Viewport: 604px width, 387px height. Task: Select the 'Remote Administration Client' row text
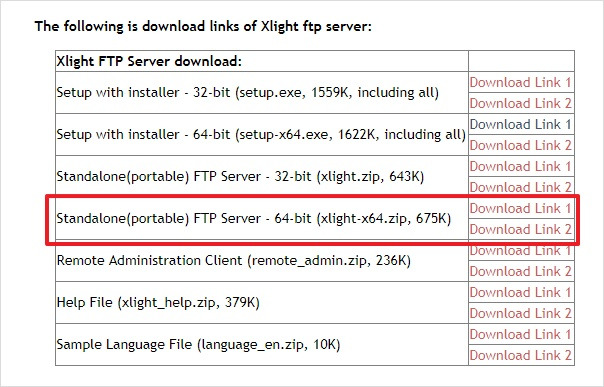pyautogui.click(x=234, y=261)
